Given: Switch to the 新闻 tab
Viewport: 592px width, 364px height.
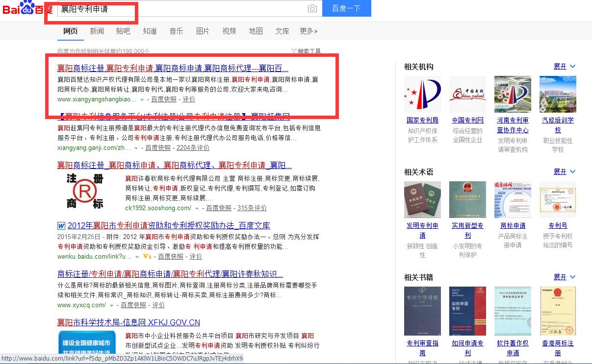Looking at the screenshot, I should click(97, 31).
